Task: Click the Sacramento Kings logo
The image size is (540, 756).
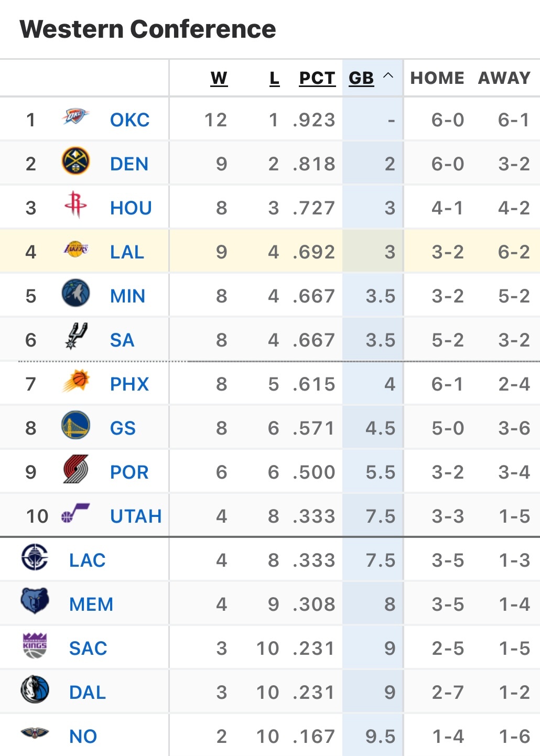Action: tap(35, 645)
